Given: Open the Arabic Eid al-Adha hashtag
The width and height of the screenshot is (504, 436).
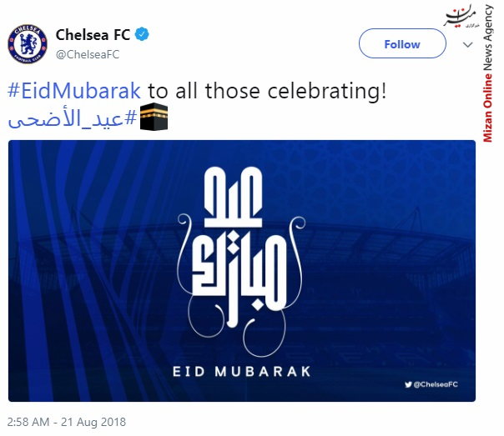Looking at the screenshot, I should click(x=73, y=118).
